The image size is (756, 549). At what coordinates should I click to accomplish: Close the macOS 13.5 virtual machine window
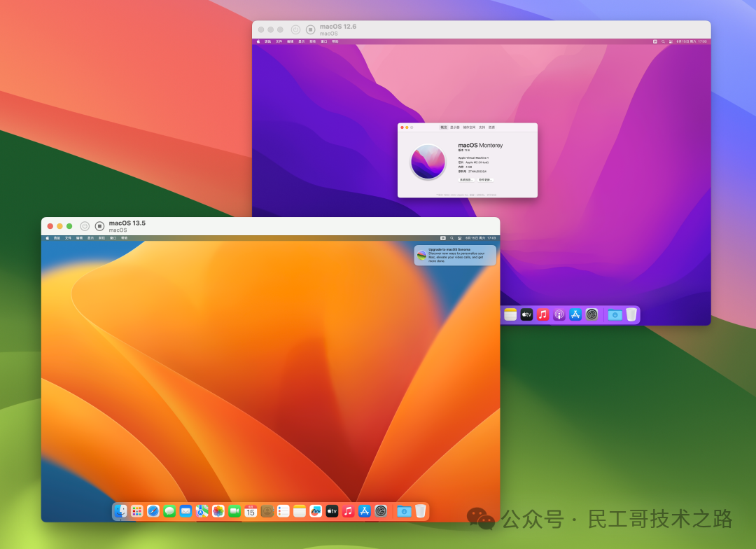point(50,225)
